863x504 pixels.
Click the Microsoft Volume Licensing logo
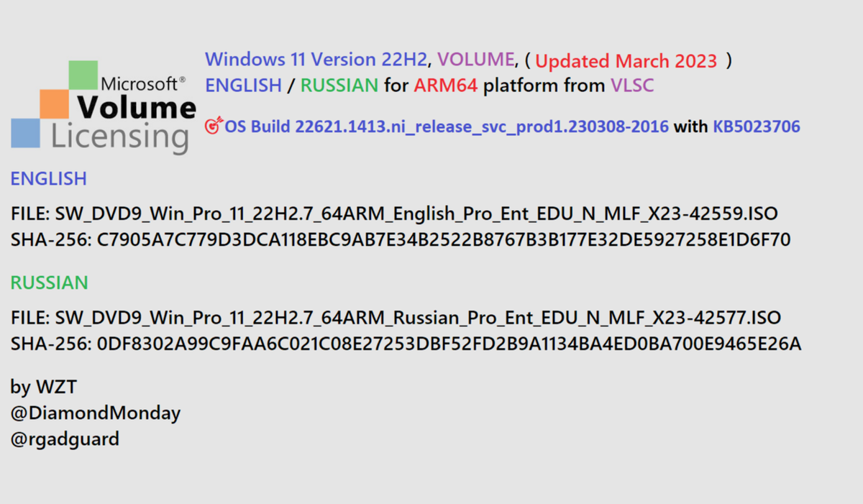point(104,107)
